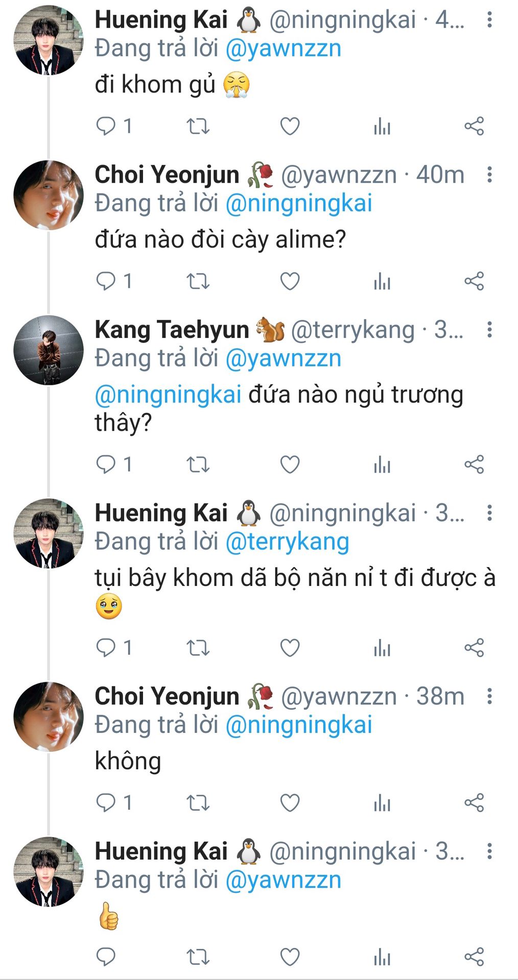Open Kang Taehyun's display name
The height and width of the screenshot is (980, 518).
click(172, 330)
